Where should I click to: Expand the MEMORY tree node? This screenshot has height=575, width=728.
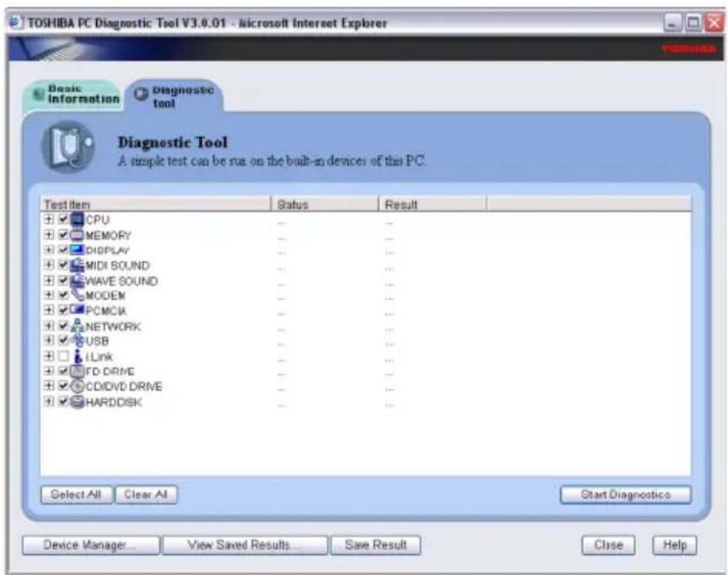[x=49, y=235]
